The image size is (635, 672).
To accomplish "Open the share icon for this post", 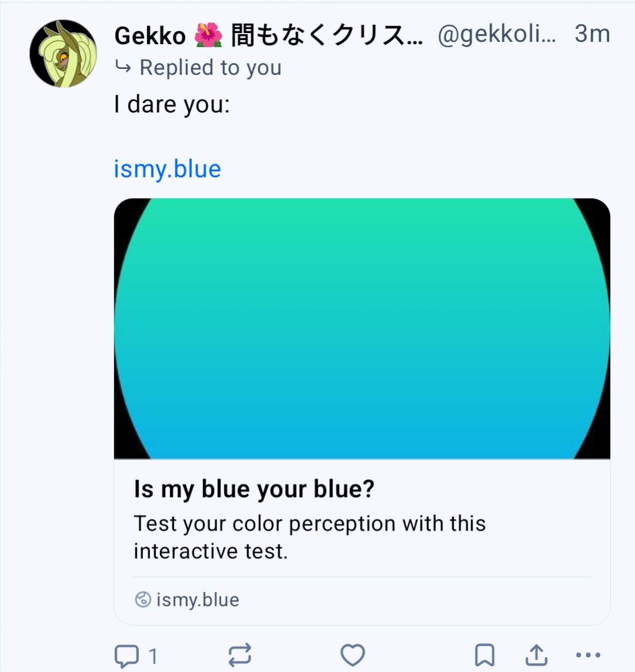I will (x=536, y=655).
